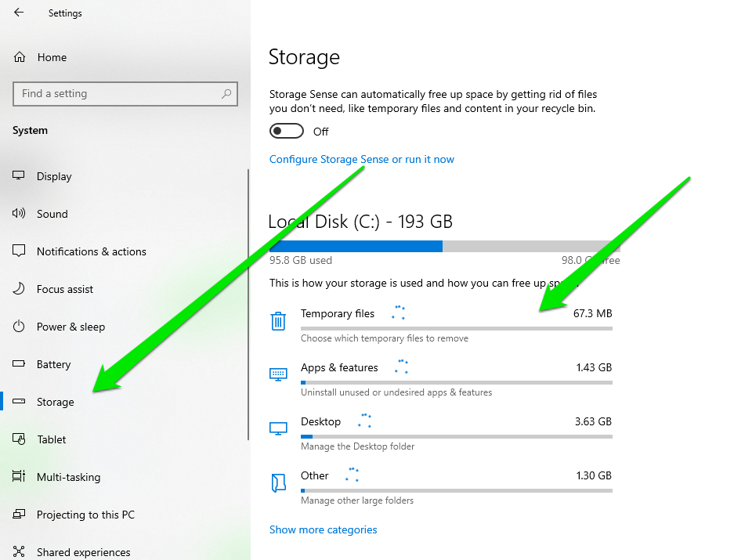Open Tablet settings via its icon
Image resolution: width=734 pixels, height=560 pixels.
pos(17,439)
